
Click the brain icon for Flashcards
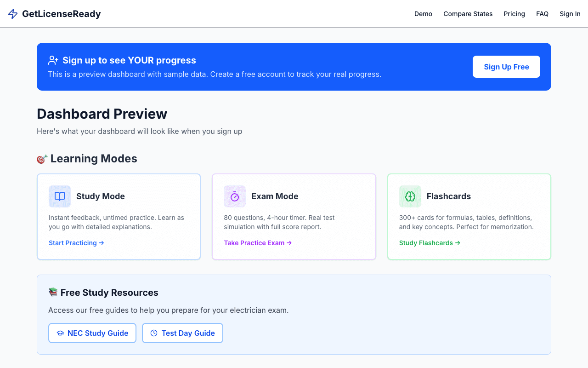point(410,196)
